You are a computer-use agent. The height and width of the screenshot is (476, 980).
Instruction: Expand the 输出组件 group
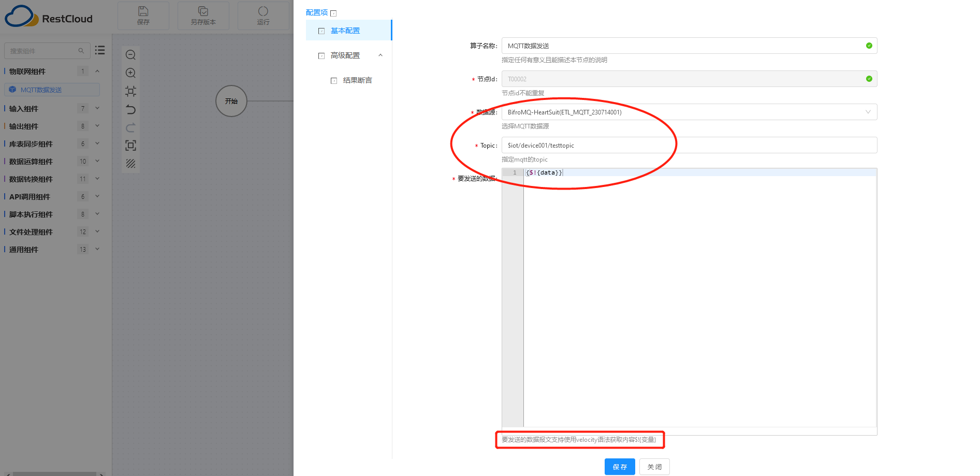pyautogui.click(x=97, y=126)
